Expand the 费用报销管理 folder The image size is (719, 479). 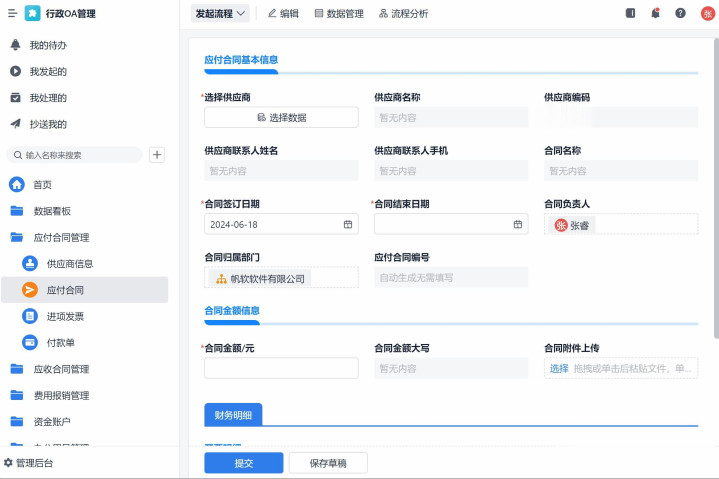click(x=60, y=395)
